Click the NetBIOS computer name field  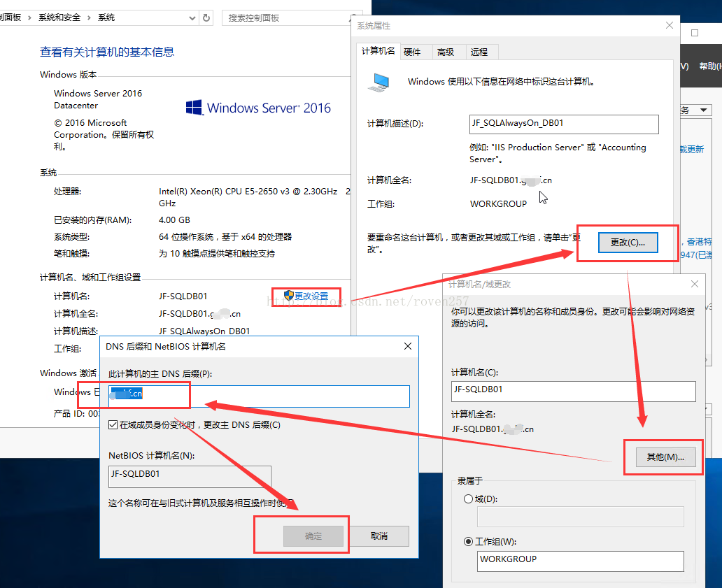(x=190, y=476)
